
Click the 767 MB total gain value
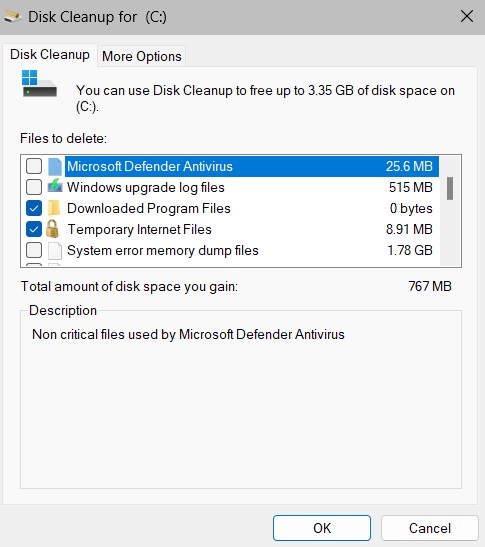click(430, 286)
